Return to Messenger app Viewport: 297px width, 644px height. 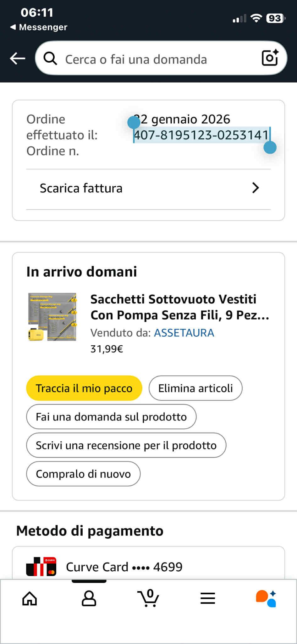point(39,27)
